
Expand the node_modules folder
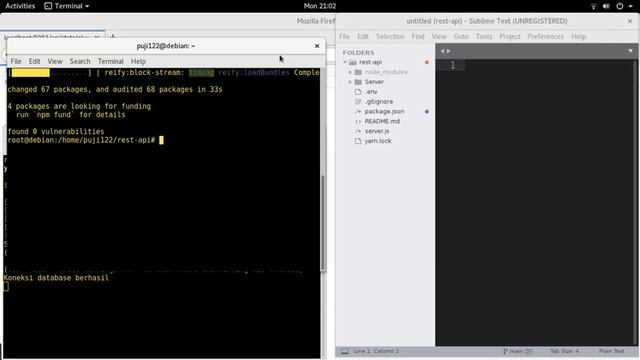click(350, 72)
